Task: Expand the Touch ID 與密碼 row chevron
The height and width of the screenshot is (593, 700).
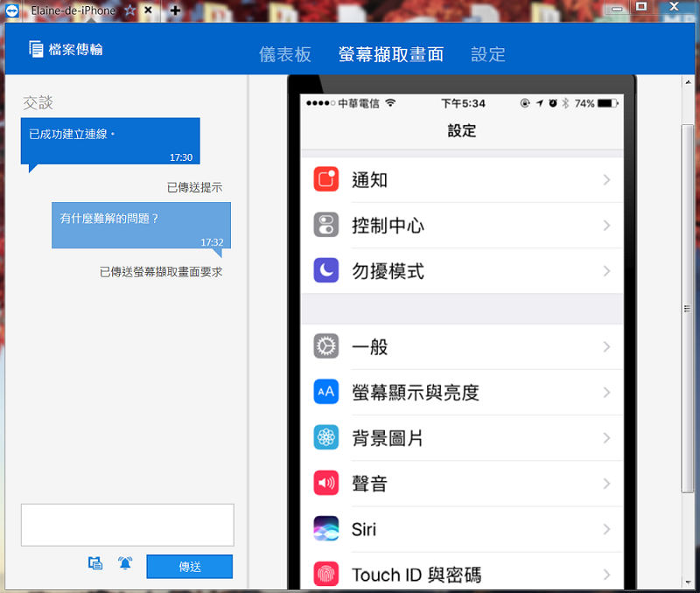Action: click(606, 575)
